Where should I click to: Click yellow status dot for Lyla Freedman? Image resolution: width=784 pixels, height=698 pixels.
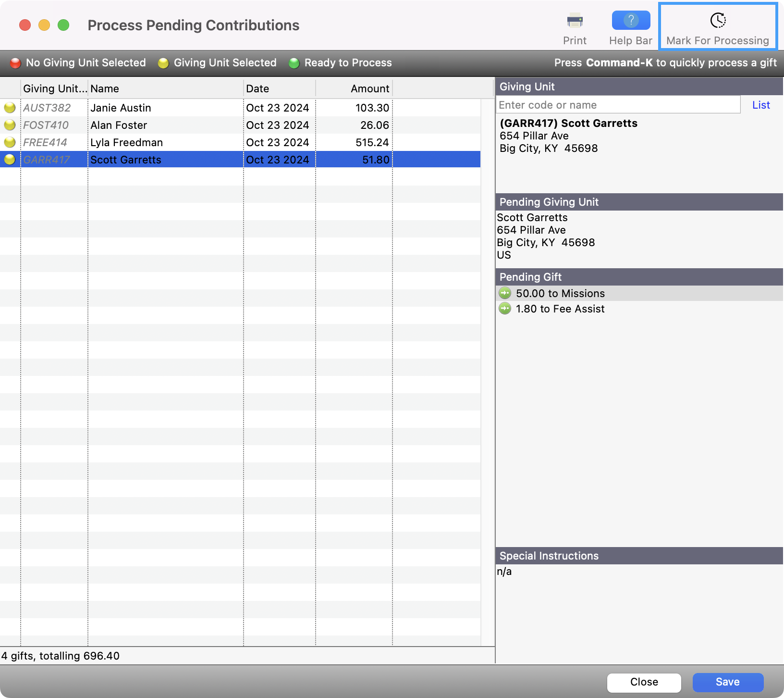pos(10,142)
